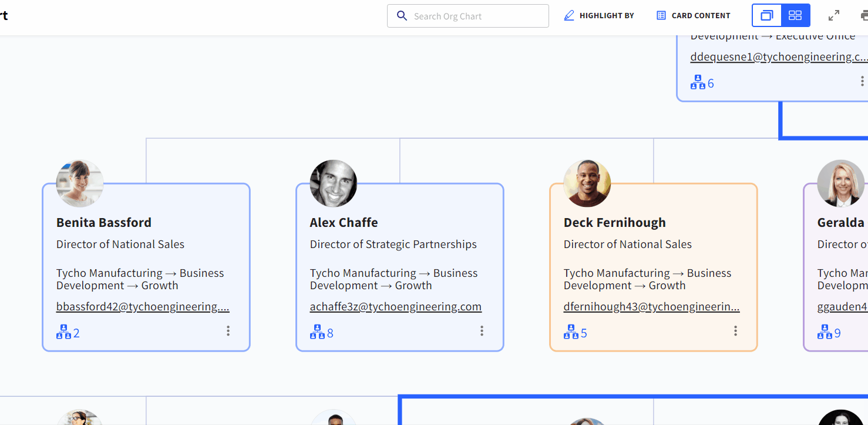Open achaffe3z@tychoengineering.com email link

point(395,306)
